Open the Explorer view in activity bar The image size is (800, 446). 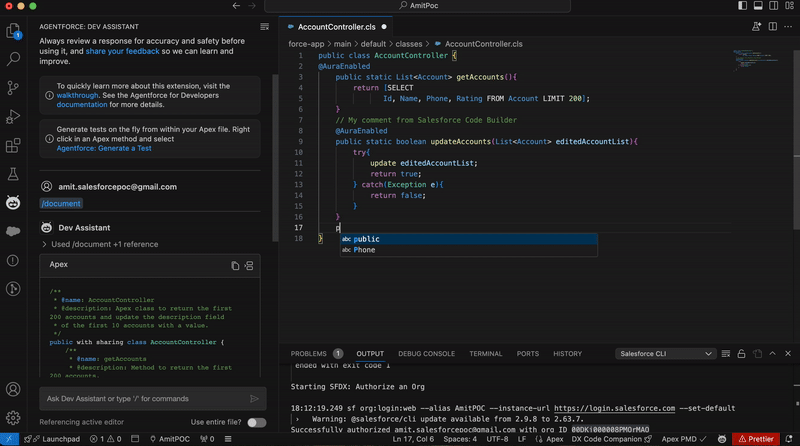coord(13,31)
